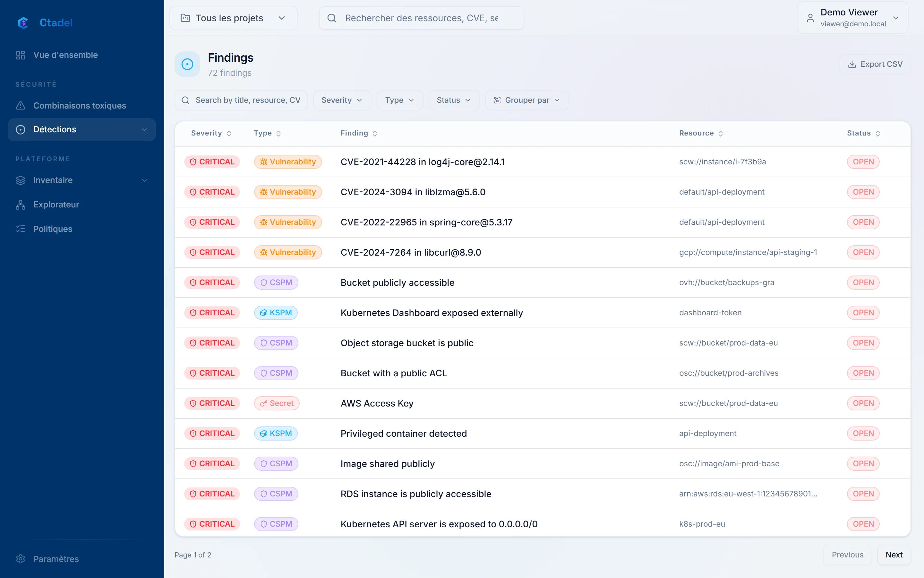The image size is (924, 578).
Task: Click the Ctadel logo icon
Action: click(x=23, y=22)
